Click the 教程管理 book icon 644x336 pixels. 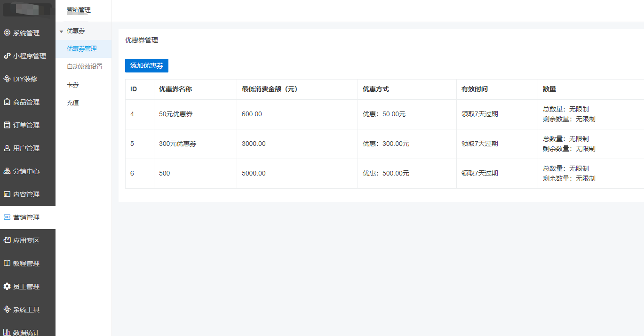pos(7,264)
